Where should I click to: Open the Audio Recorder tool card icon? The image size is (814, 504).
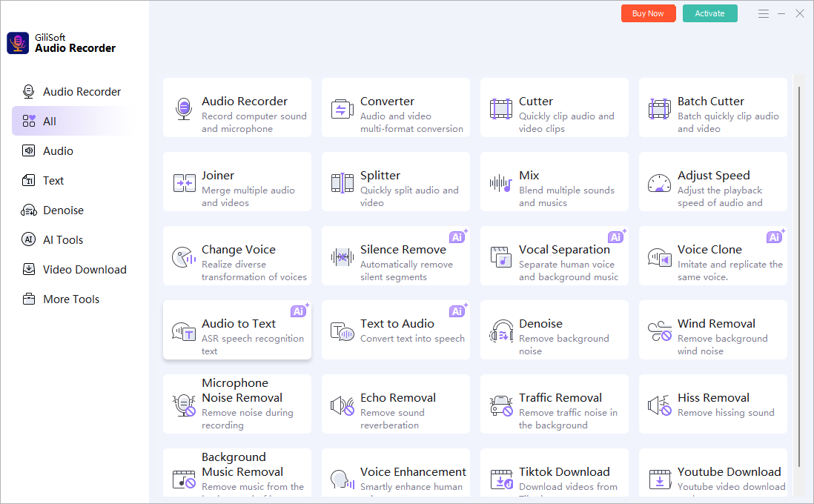tap(183, 109)
